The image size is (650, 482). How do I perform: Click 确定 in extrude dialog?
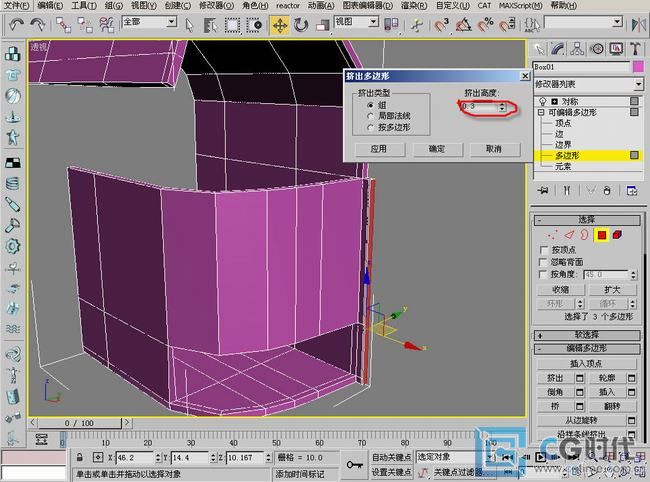coord(437,149)
